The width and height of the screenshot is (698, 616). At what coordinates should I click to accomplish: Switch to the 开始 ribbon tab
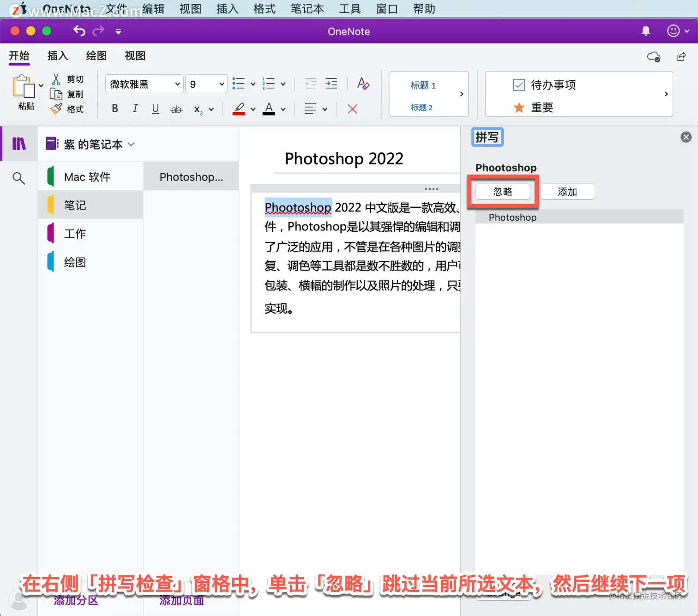[x=19, y=56]
